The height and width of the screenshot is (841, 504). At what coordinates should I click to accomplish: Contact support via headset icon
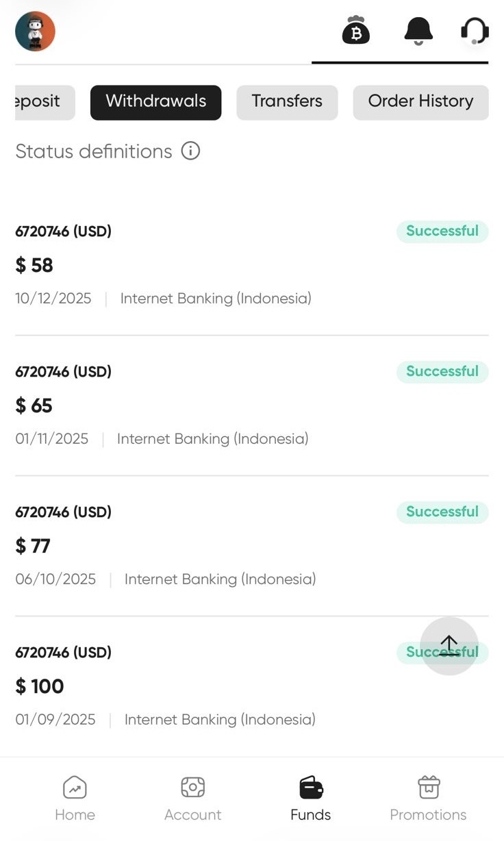click(475, 31)
